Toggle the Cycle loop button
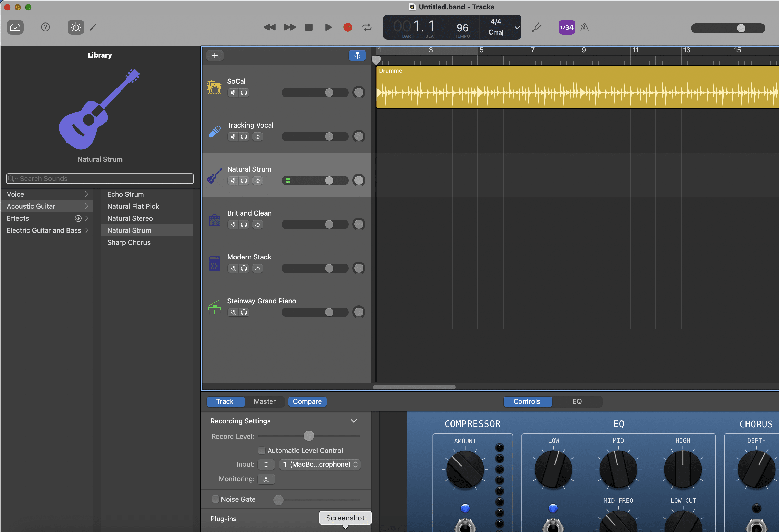779x532 pixels. click(x=367, y=27)
